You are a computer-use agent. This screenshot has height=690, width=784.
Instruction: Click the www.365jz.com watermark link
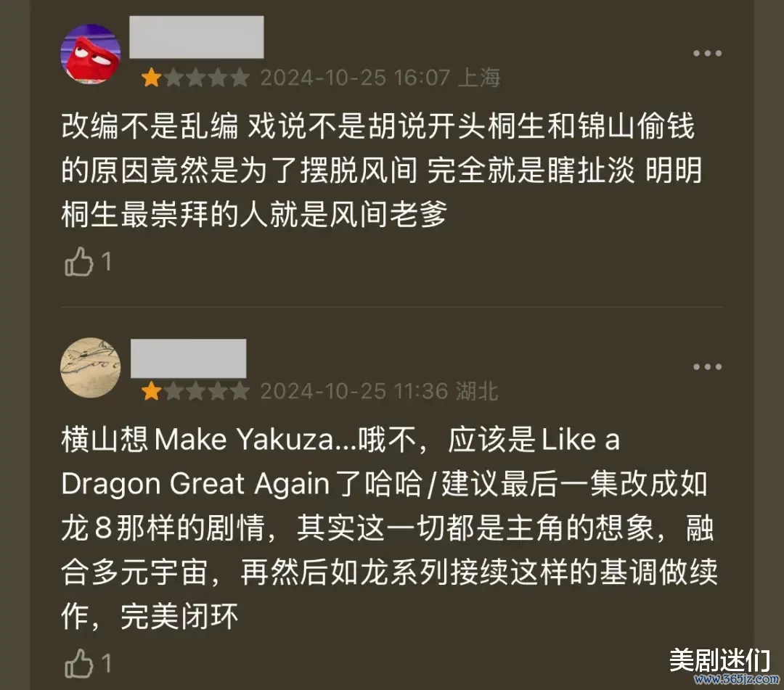737,680
